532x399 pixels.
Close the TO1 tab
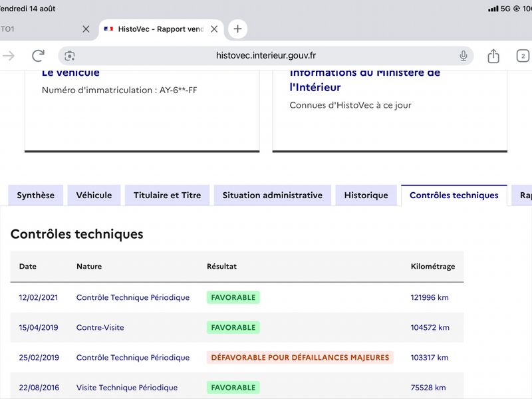pyautogui.click(x=86, y=29)
